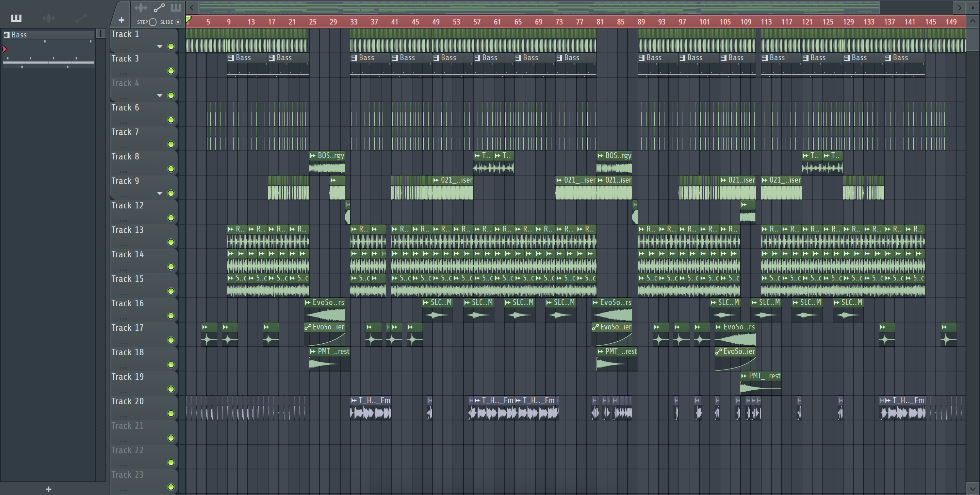
Task: Mute Track 16 with its green LED
Action: tap(171, 315)
